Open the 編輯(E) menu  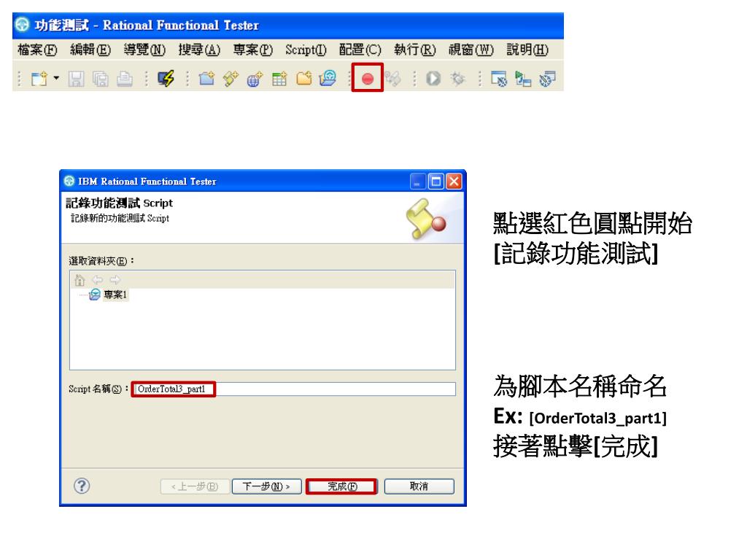coord(90,50)
